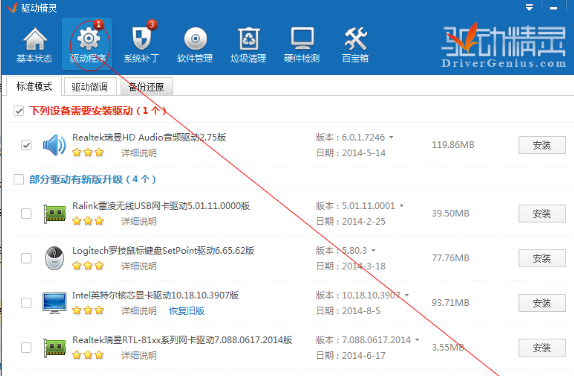The image size is (574, 376).
Task: Click the Realtek HD Audio speaker icon
Action: (54, 145)
